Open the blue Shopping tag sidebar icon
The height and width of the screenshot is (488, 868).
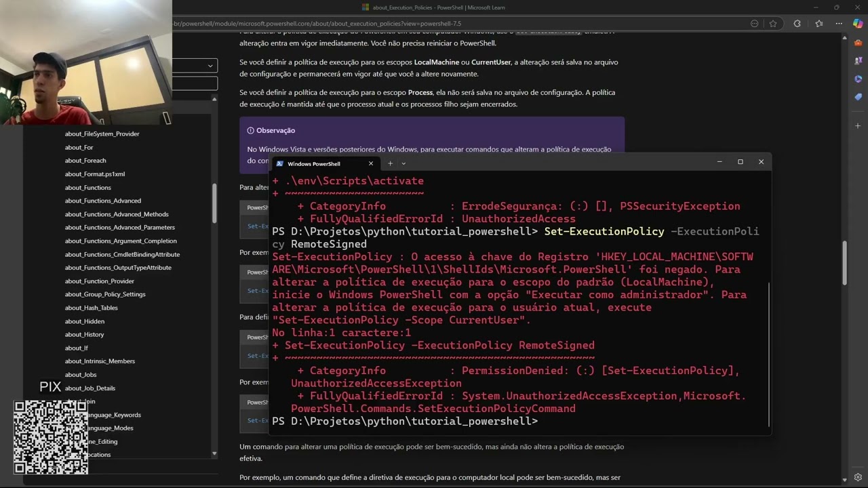(x=858, y=97)
